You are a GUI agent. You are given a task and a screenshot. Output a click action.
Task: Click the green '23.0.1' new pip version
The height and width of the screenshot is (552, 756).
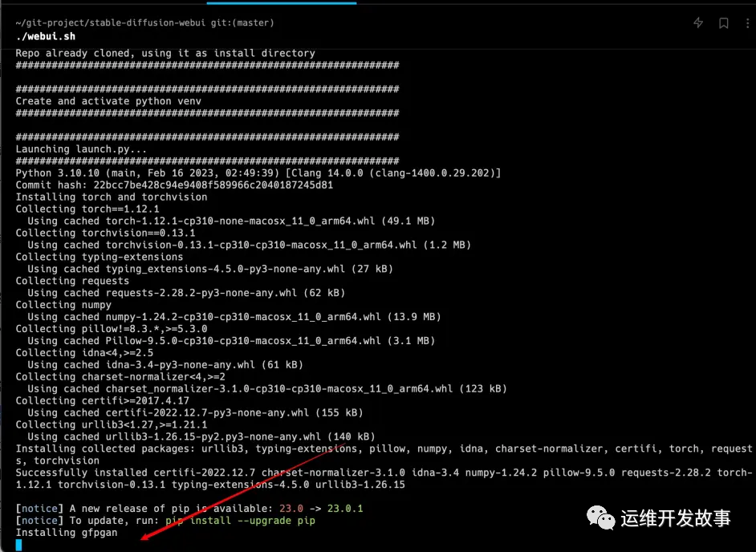pos(345,509)
